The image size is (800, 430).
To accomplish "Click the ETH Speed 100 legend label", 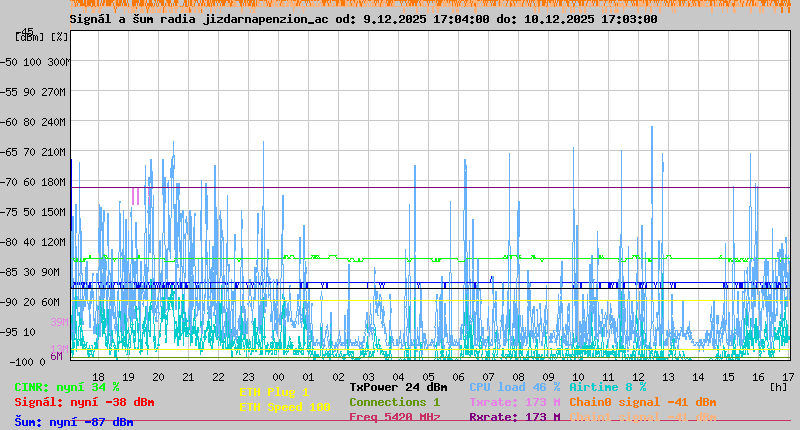I will pos(284,407).
